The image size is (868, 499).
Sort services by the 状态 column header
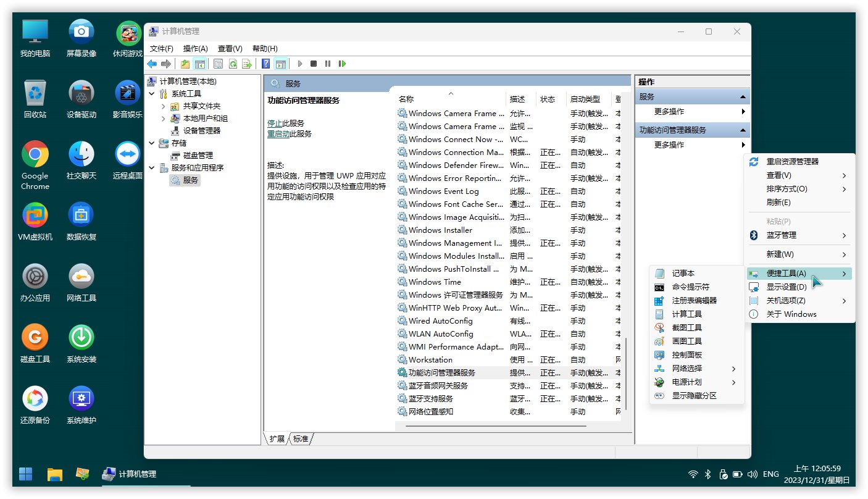point(551,99)
